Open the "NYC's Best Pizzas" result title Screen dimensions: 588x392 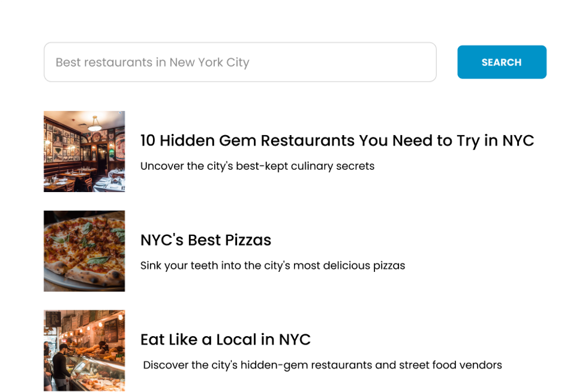[206, 240]
